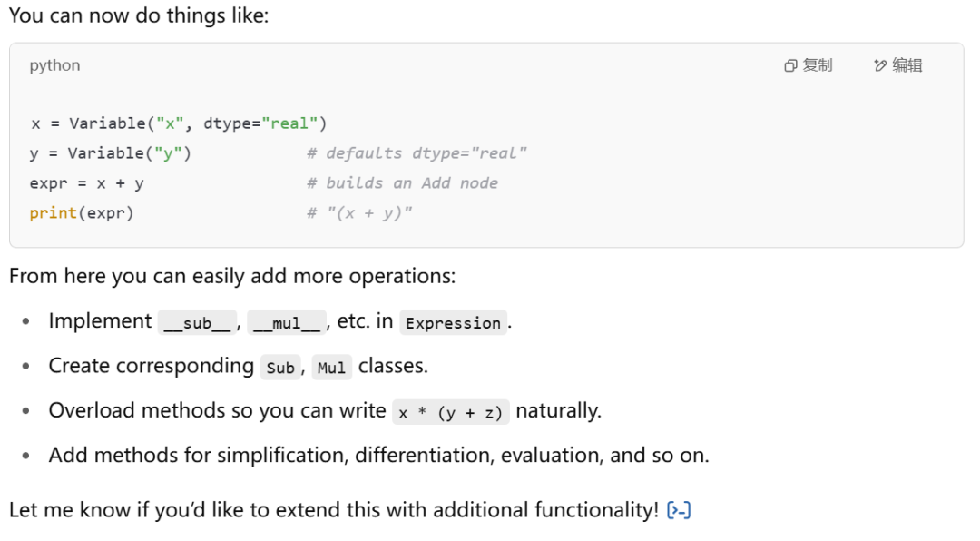
Task: Click the print keyword in code block
Action: coord(53,213)
